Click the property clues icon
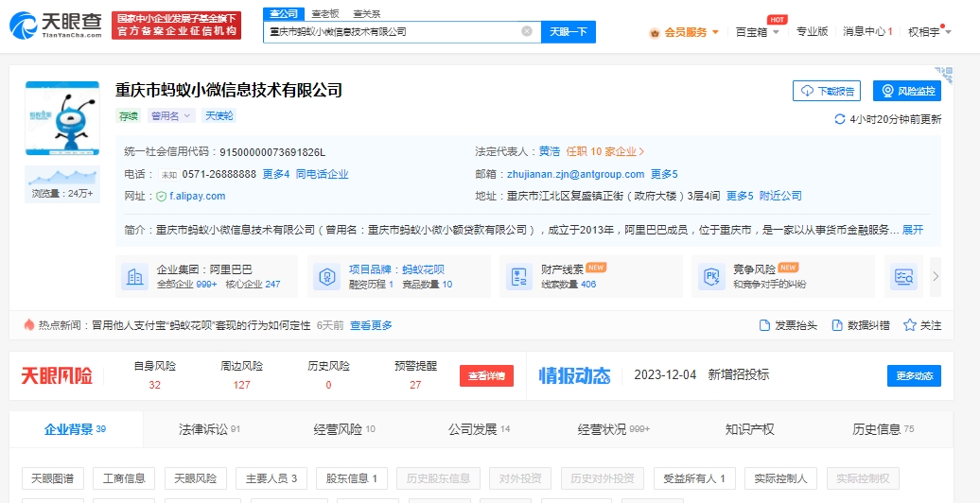Viewport: 980px width, 503px height. pyautogui.click(x=518, y=276)
